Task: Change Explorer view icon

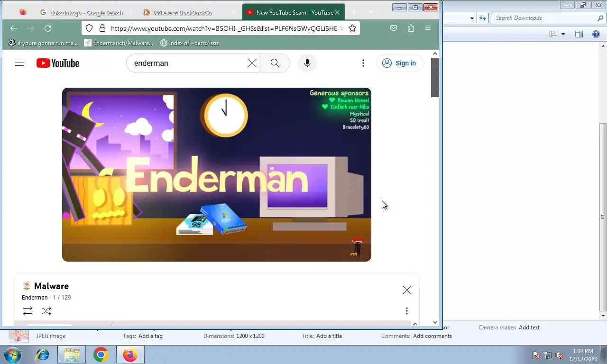Action: [552, 34]
